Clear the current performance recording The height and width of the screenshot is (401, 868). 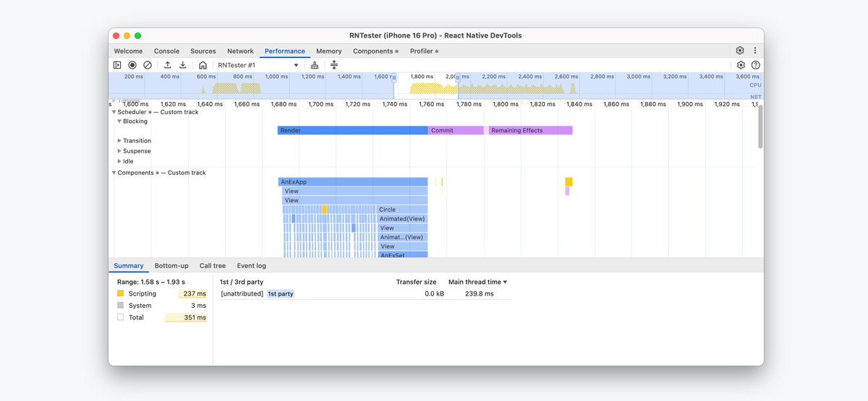pos(148,65)
